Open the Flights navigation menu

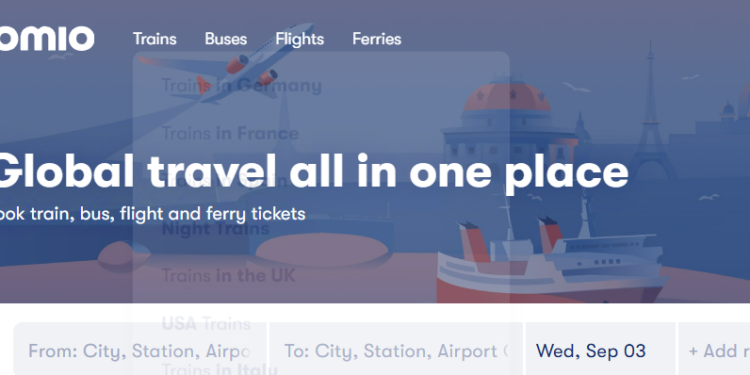point(299,39)
